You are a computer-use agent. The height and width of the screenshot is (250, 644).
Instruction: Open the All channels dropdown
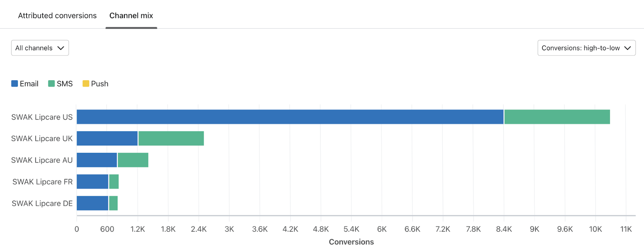[x=39, y=48]
